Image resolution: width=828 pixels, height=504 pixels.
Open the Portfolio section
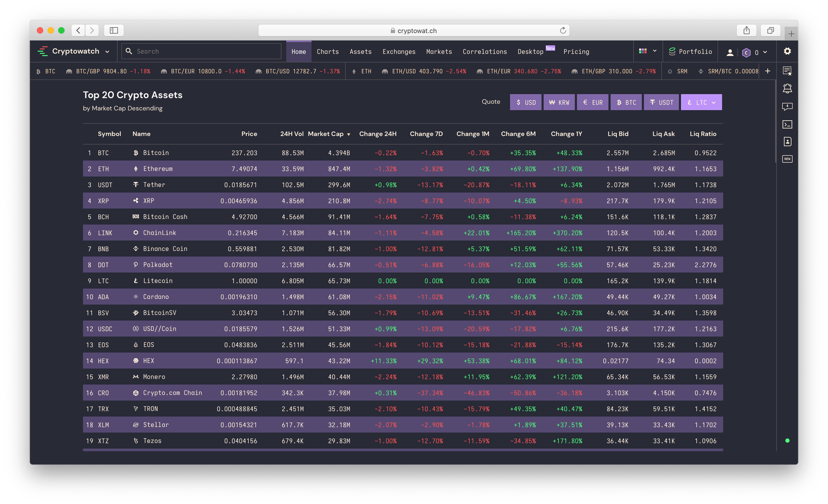click(690, 51)
